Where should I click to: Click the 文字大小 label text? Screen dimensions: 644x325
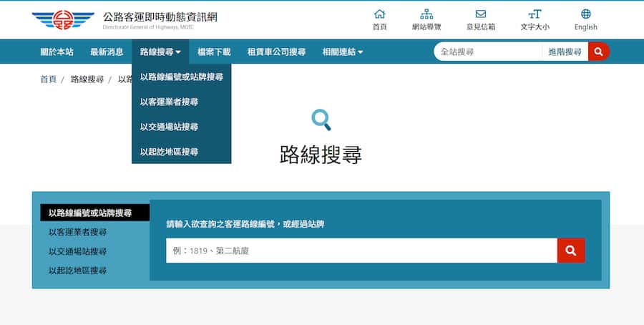point(535,27)
